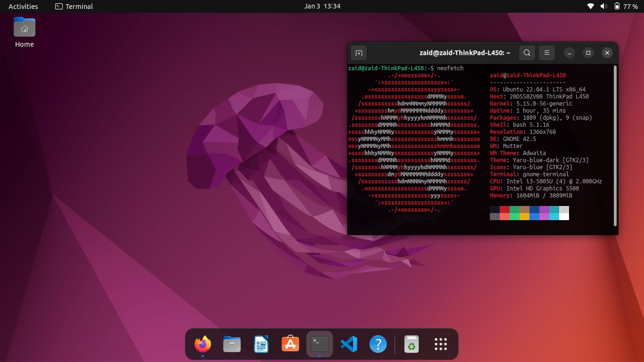Open the terminal hamburger menu

point(546,53)
